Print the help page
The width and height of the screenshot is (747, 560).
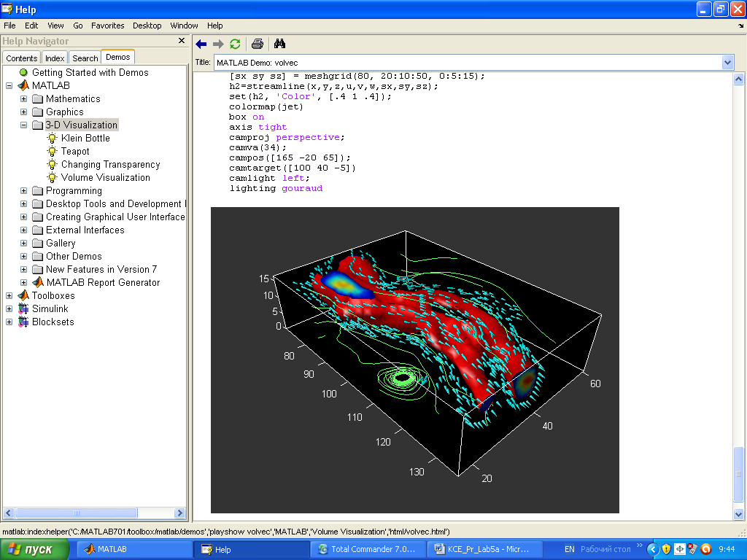click(258, 44)
